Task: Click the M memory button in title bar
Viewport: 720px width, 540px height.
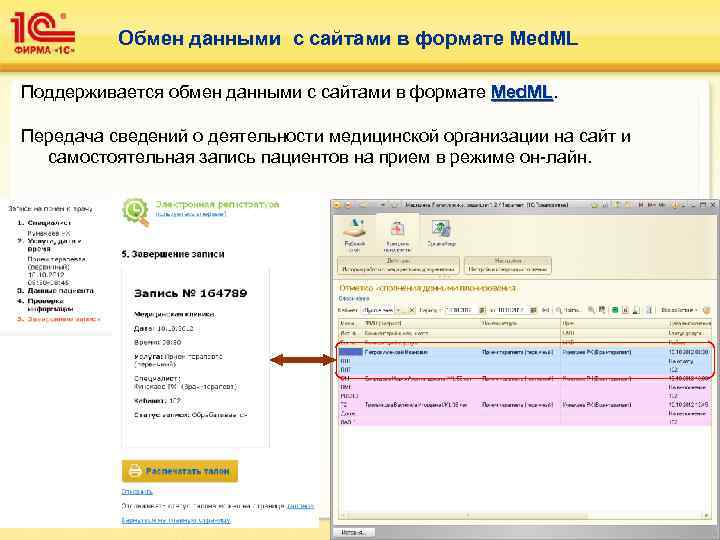Action: click(x=641, y=205)
